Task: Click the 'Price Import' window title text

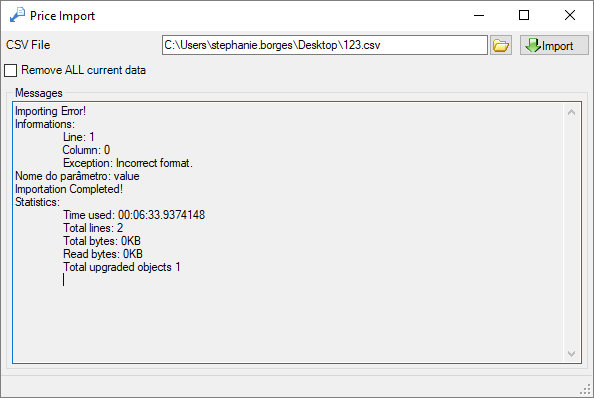Action: tap(63, 16)
